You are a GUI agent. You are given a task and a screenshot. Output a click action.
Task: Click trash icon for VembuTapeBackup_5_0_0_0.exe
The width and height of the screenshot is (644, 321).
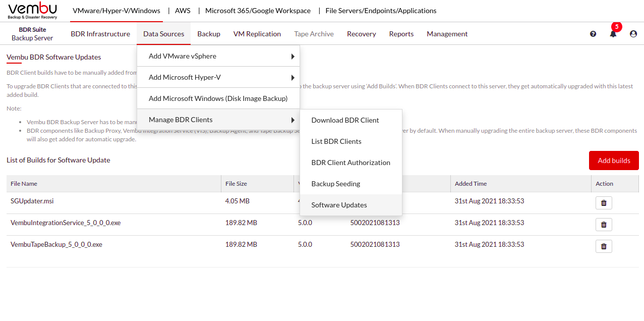click(604, 246)
